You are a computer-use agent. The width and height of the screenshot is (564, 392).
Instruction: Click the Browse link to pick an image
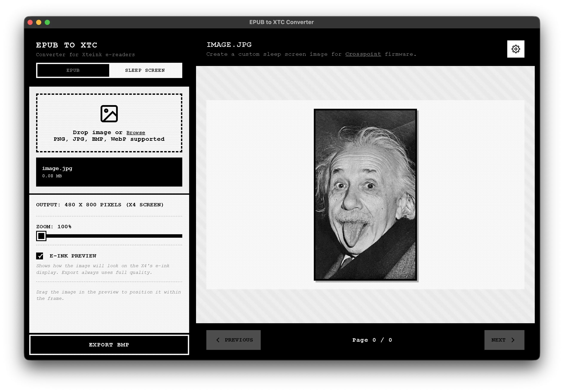coord(136,132)
